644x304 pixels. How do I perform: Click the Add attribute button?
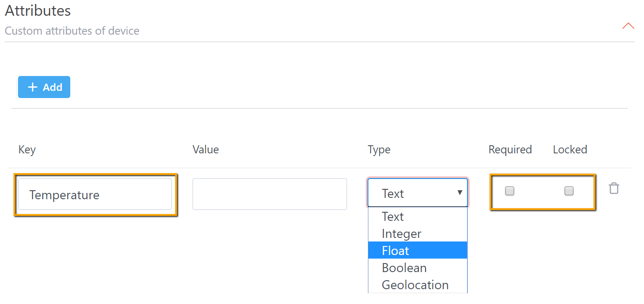point(44,87)
